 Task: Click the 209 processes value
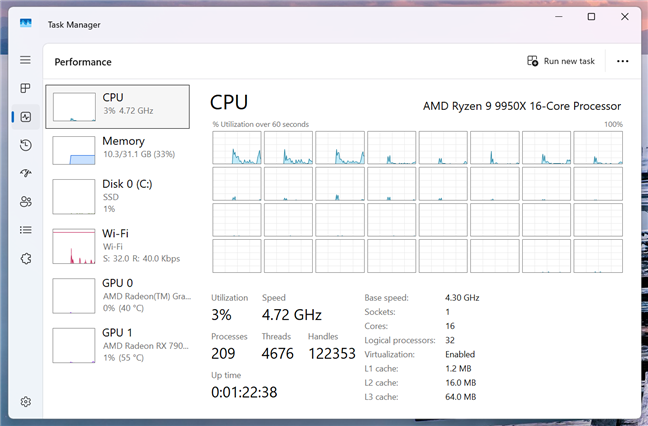[223, 354]
